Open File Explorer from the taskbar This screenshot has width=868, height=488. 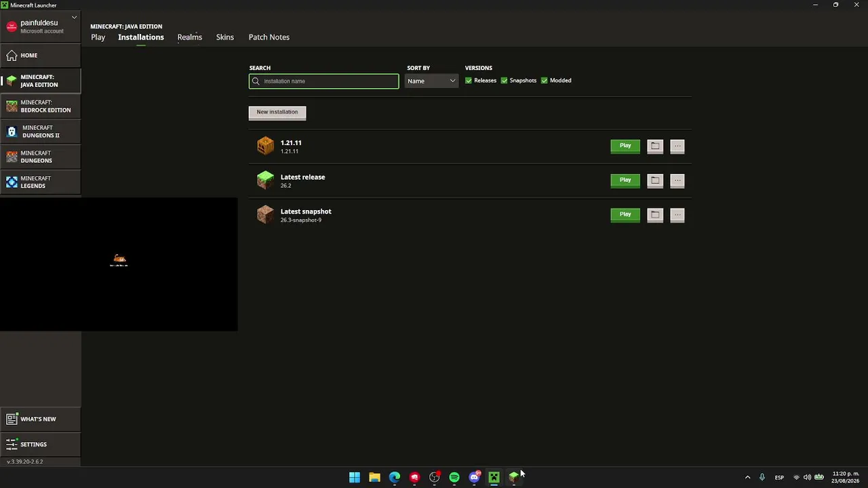(374, 477)
